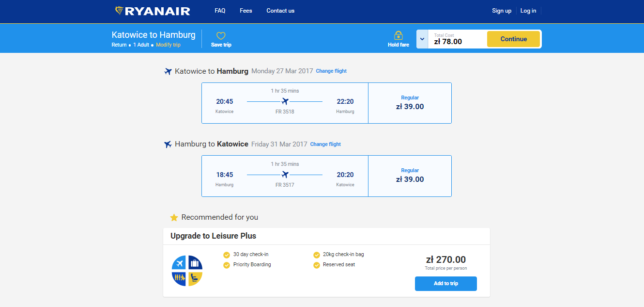Click the Add to trip button
Viewport: 644px width, 307px height.
tap(445, 284)
